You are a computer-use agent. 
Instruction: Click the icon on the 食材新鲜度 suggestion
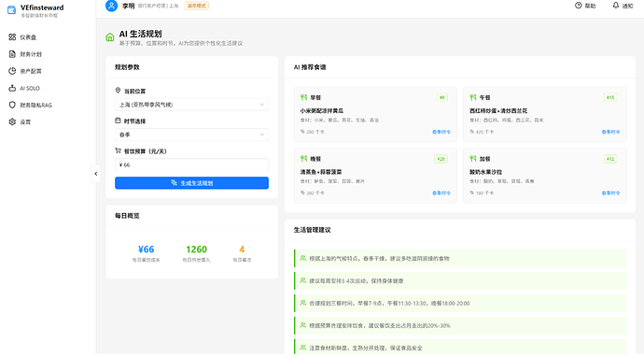[303, 348]
